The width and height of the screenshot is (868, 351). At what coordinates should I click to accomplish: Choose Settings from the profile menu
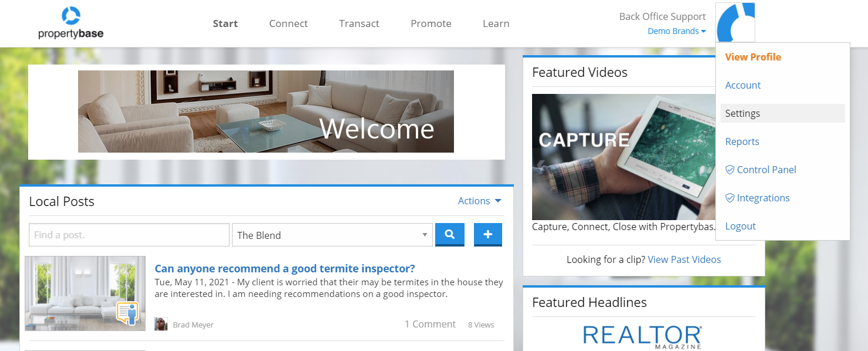tap(742, 113)
